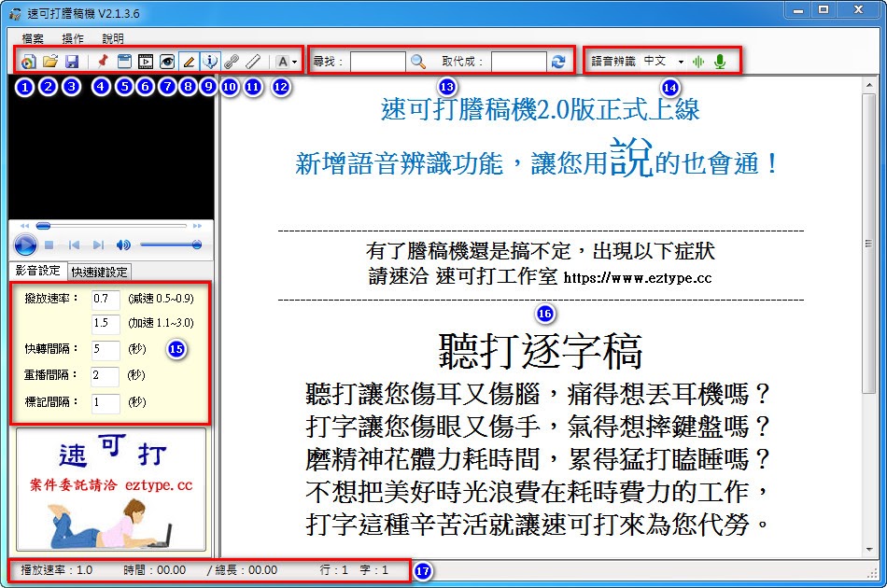The width and height of the screenshot is (887, 588).
Task: Click the speed-up rate field 1.5
Action: click(106, 323)
